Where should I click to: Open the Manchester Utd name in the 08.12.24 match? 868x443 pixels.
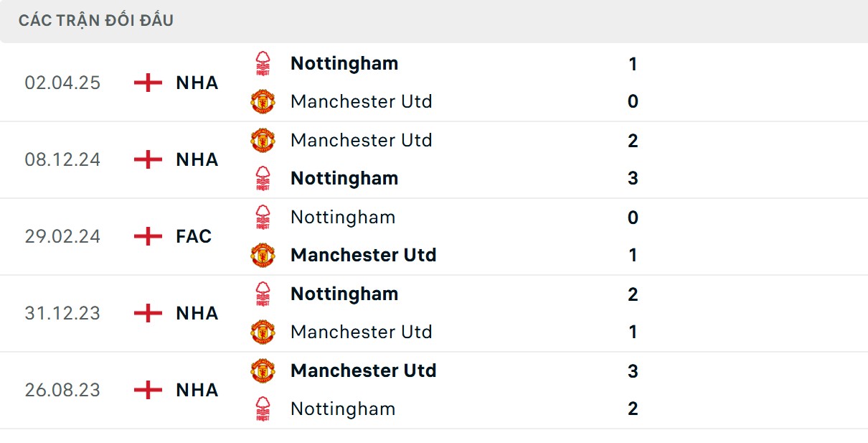tap(361, 140)
